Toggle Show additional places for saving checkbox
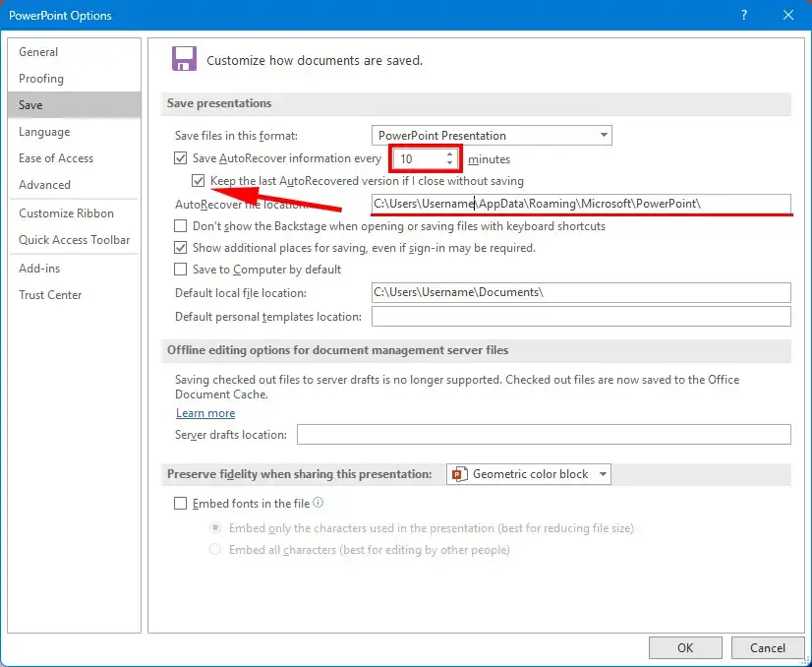This screenshot has height=667, width=812. [180, 248]
